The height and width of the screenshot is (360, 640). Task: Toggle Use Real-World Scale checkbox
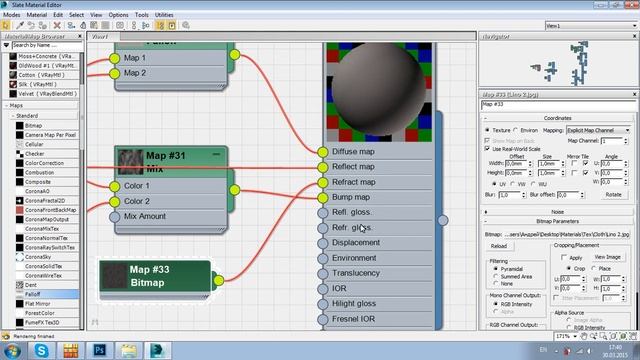487,149
